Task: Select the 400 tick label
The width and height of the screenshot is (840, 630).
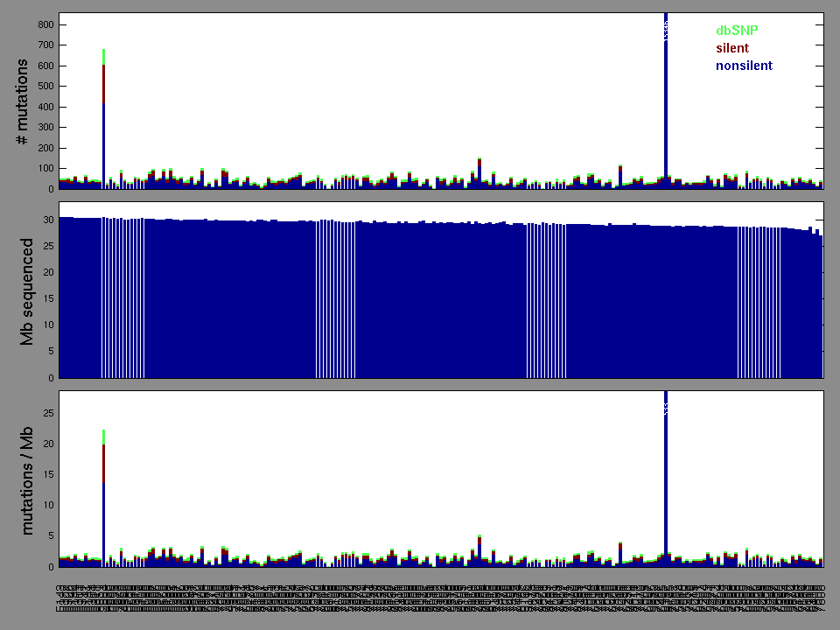Action: (45, 107)
